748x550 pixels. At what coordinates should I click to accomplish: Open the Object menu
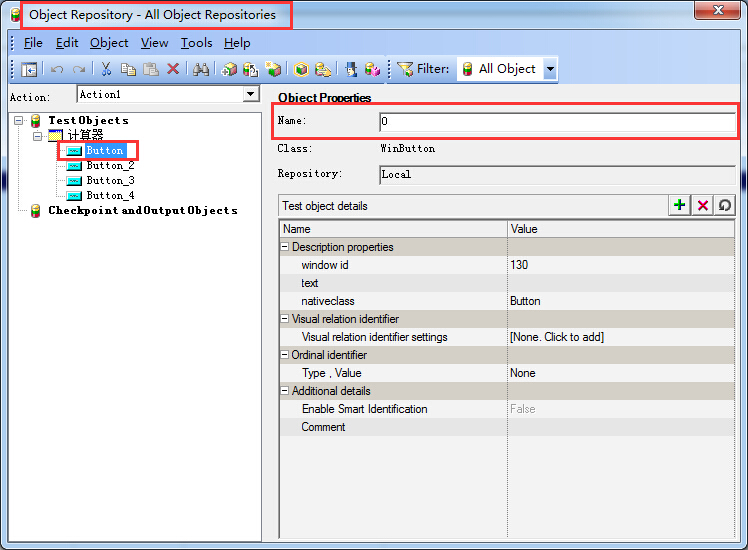109,43
